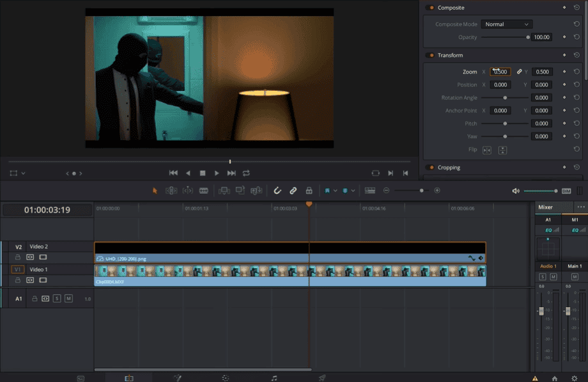The height and width of the screenshot is (382, 588).
Task: Select the normal Selection Mode arrow
Action: 155,190
